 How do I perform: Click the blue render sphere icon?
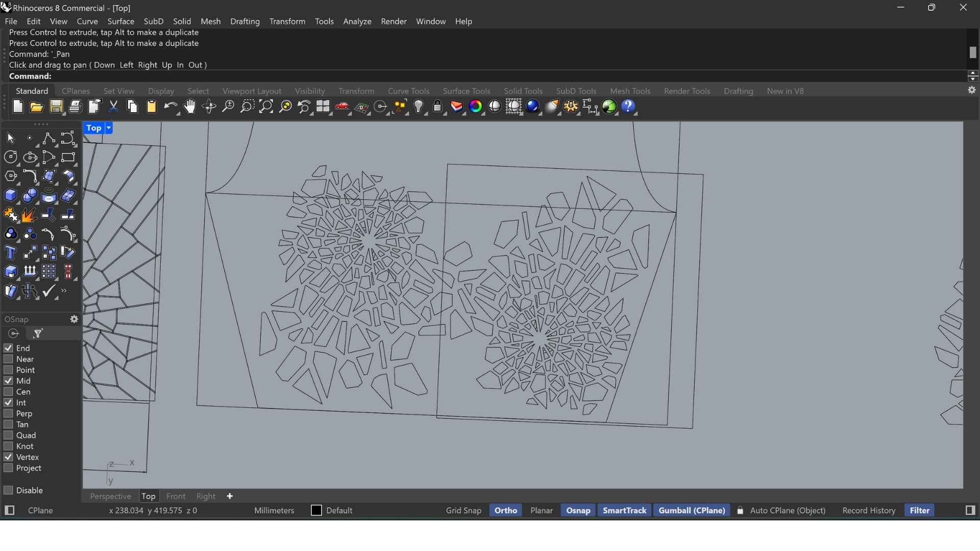[x=534, y=107]
